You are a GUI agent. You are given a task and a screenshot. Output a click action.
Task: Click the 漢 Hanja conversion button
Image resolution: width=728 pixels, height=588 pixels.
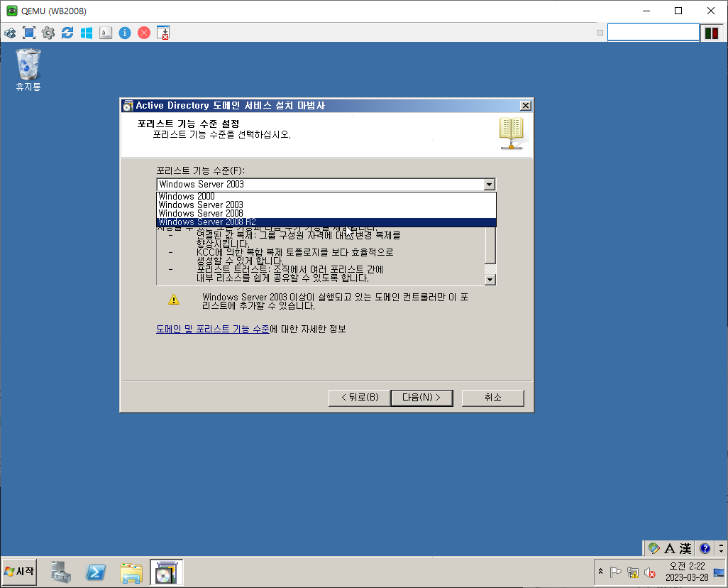tap(685, 548)
